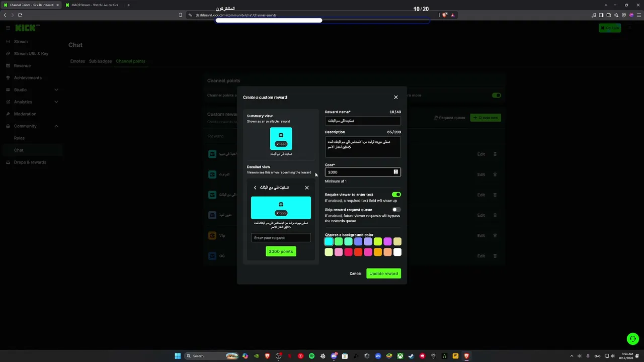Screen dimensions: 644x362
Task: Reload the page with the browser refresh icon
Action: 20,15
